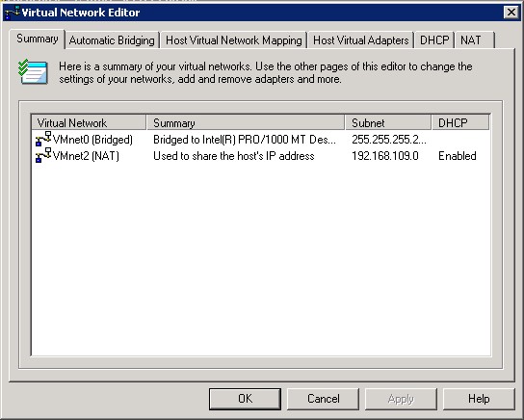Click the DHCP column header
The width and height of the screenshot is (524, 420).
tap(460, 122)
